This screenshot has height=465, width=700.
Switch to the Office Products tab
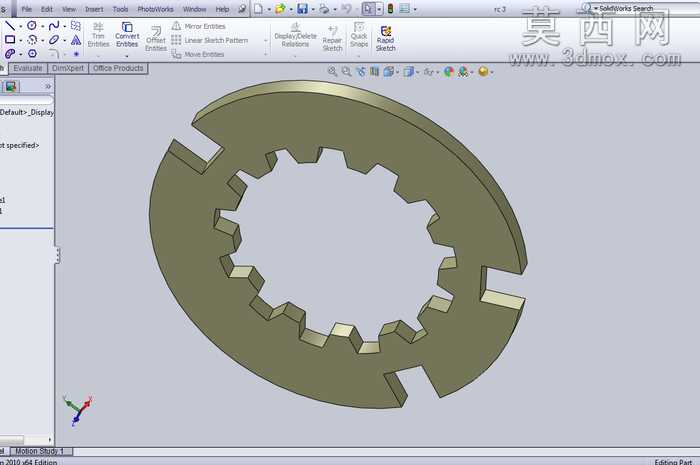coord(118,68)
